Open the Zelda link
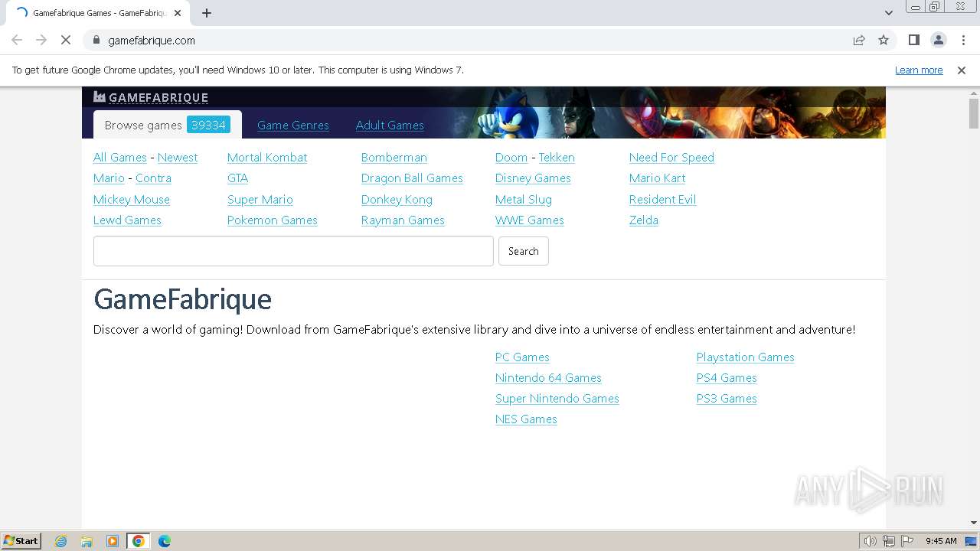Viewport: 980px width, 551px height. (644, 220)
